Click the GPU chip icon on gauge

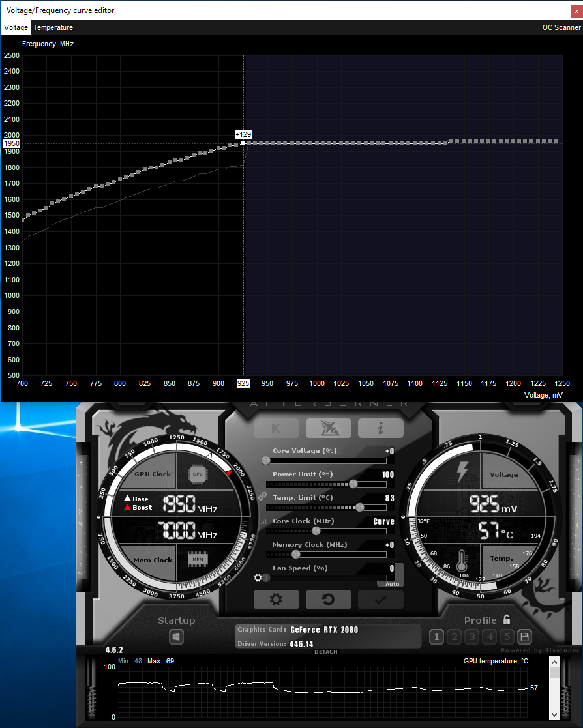point(198,474)
